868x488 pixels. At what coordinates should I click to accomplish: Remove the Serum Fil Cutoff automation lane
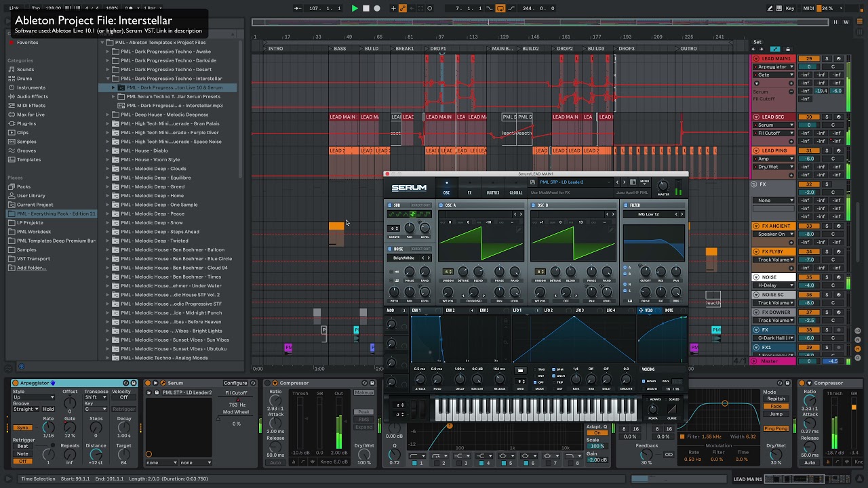pos(791,91)
